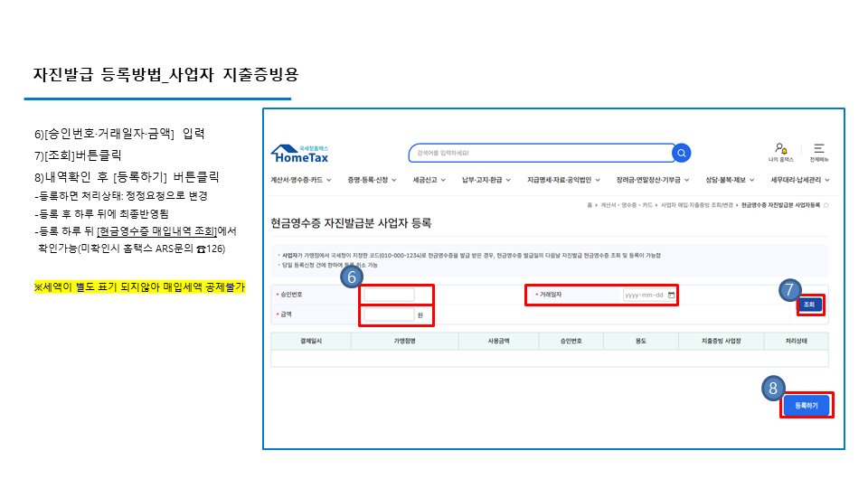Open the 전체메뉴 hamburger icon

[x=818, y=148]
